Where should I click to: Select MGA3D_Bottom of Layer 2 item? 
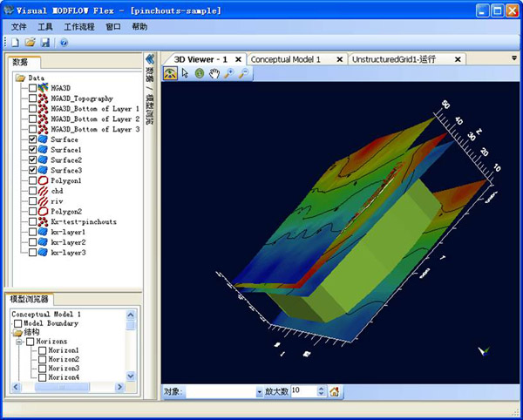pos(95,119)
